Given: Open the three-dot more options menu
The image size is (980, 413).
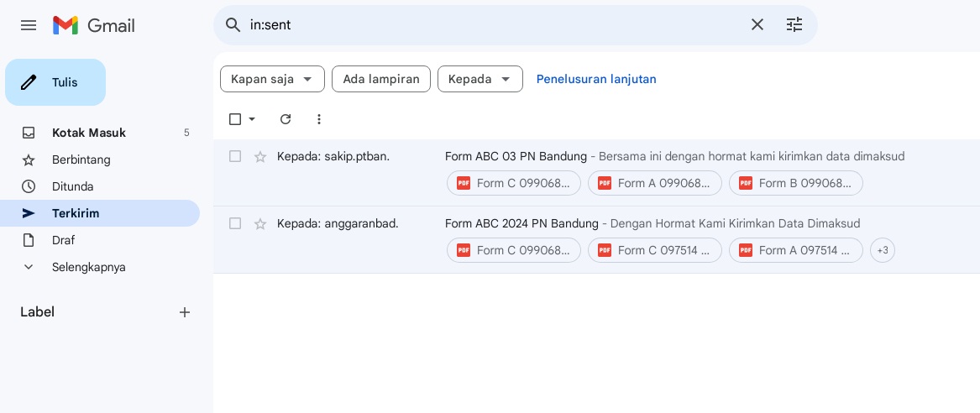Looking at the screenshot, I should (x=319, y=119).
